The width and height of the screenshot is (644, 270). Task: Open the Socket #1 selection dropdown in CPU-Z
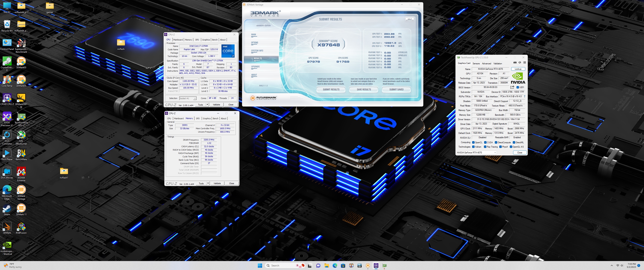[188, 98]
